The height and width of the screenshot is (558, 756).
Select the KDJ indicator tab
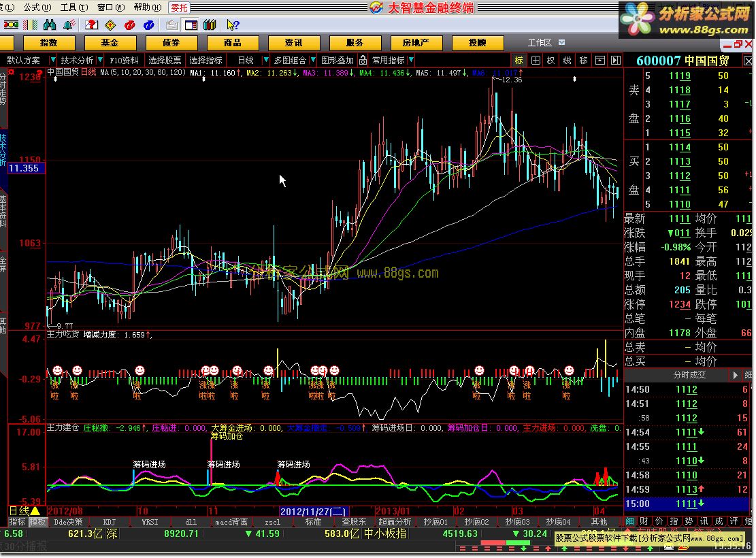[110, 522]
